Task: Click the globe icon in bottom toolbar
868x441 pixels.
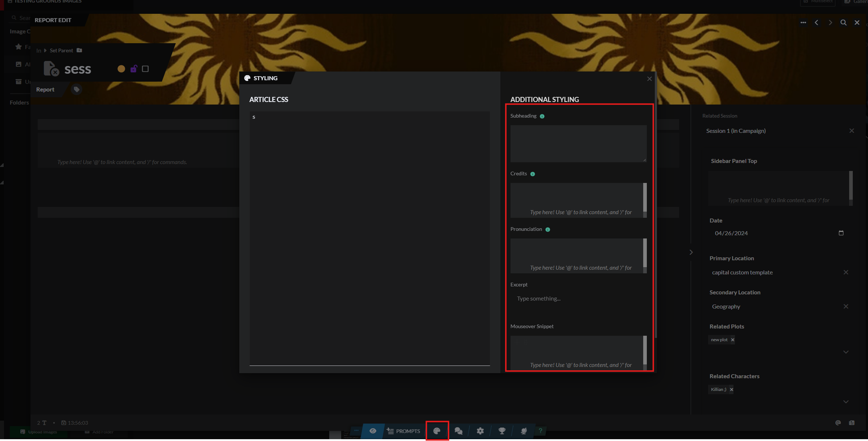Action: coord(524,431)
